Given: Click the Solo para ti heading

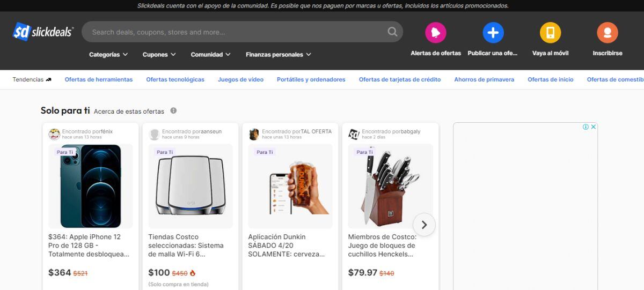Looking at the screenshot, I should 65,110.
